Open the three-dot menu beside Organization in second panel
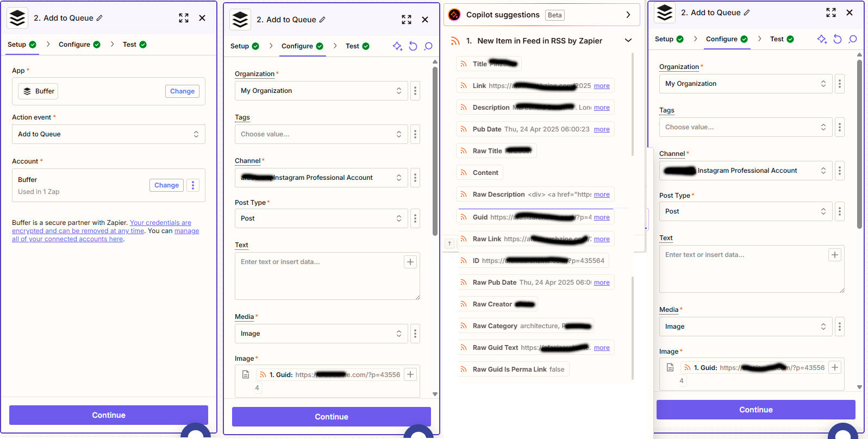This screenshot has width=868, height=439. [415, 91]
